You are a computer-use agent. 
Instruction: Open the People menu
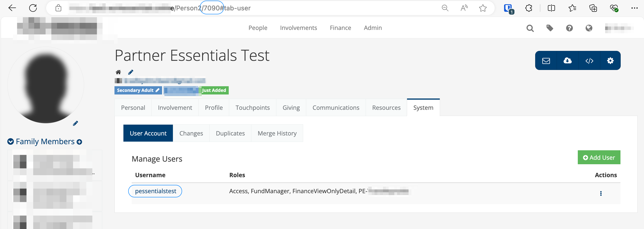coord(258,28)
